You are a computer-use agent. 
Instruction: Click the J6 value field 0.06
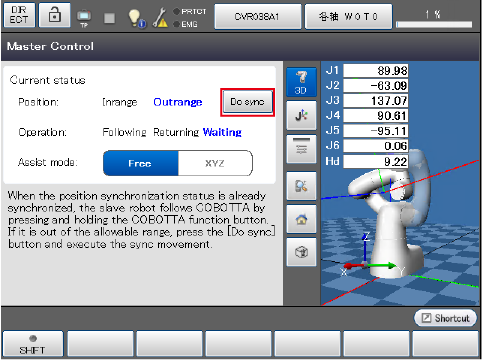click(x=376, y=146)
